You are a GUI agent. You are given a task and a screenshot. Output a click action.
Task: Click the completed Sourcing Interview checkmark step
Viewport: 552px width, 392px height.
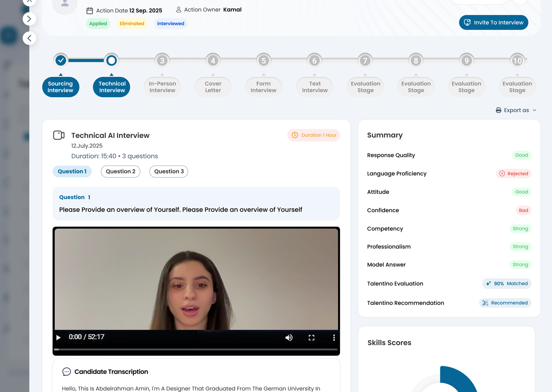point(61,60)
